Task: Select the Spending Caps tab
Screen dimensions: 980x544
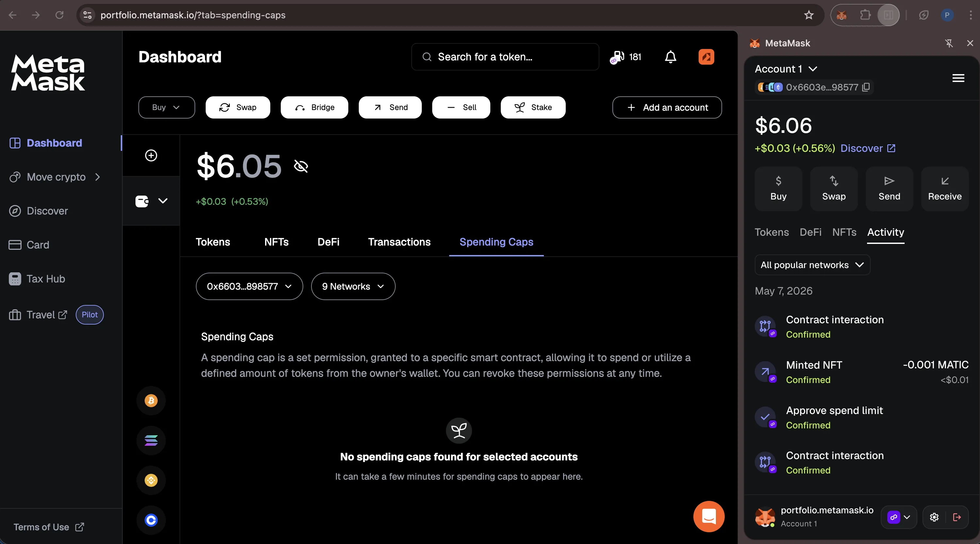Action: coord(496,242)
